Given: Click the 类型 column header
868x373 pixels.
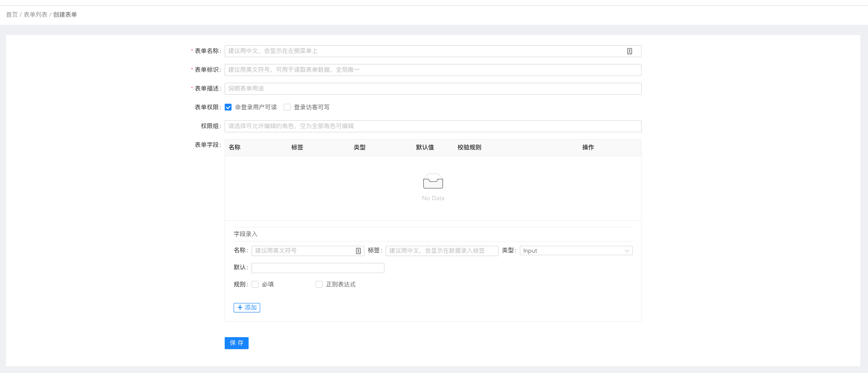Looking at the screenshot, I should click(360, 147).
